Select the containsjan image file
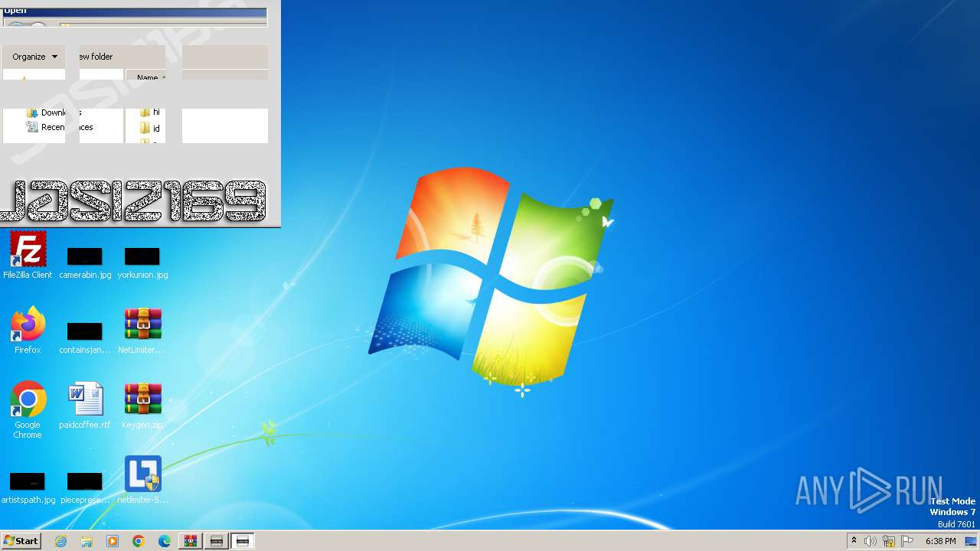This screenshot has width=980, height=551. point(85,337)
